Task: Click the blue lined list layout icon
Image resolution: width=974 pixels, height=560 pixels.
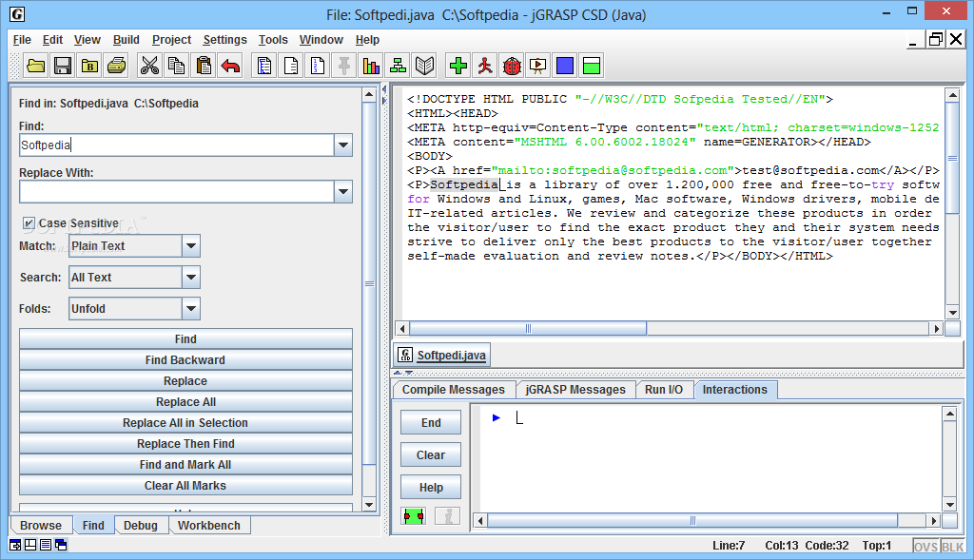Action: [46, 545]
